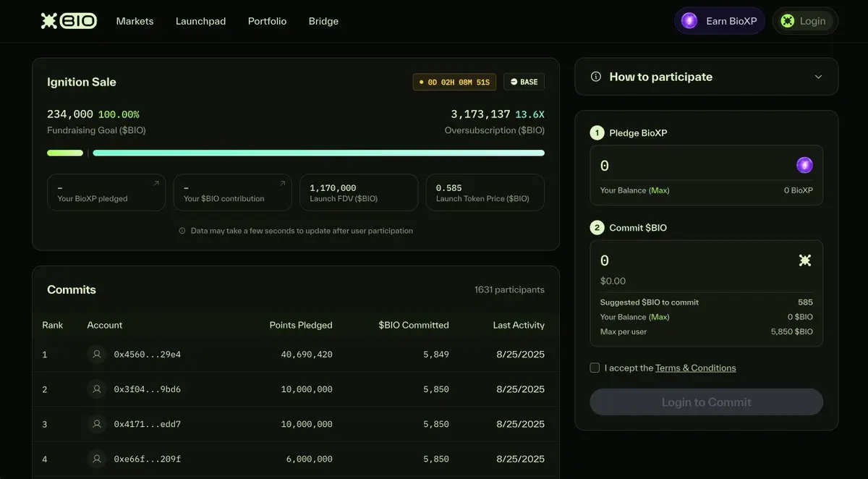Click the Ignition Sale heading
The height and width of the screenshot is (479, 868).
(82, 82)
